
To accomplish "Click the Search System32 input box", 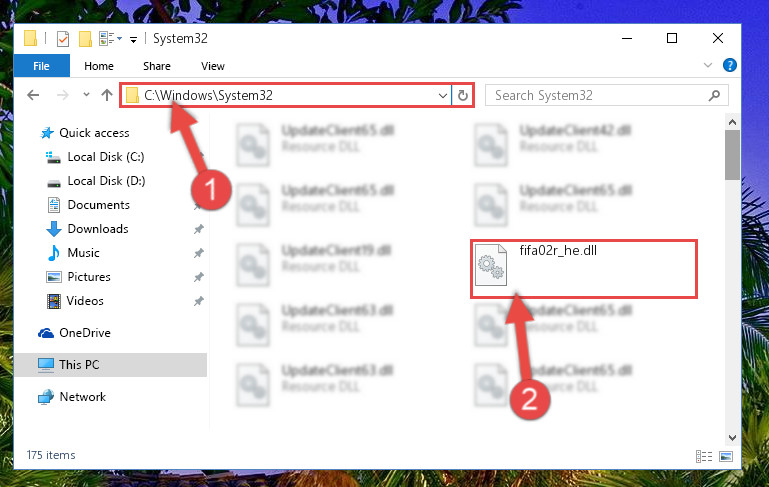I will click(x=607, y=95).
